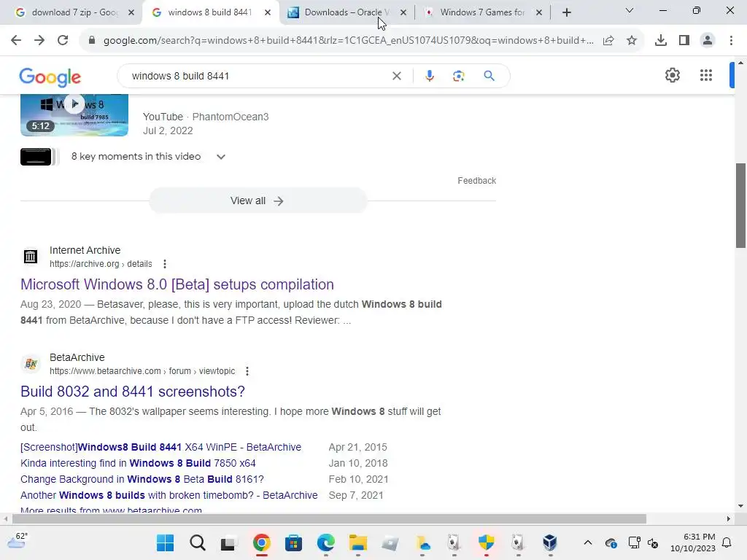Open the tab search dropdown chevron

tap(630, 10)
